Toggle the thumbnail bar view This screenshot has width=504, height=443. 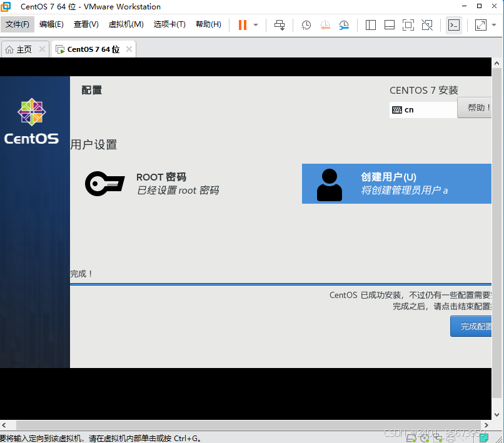pos(389,25)
